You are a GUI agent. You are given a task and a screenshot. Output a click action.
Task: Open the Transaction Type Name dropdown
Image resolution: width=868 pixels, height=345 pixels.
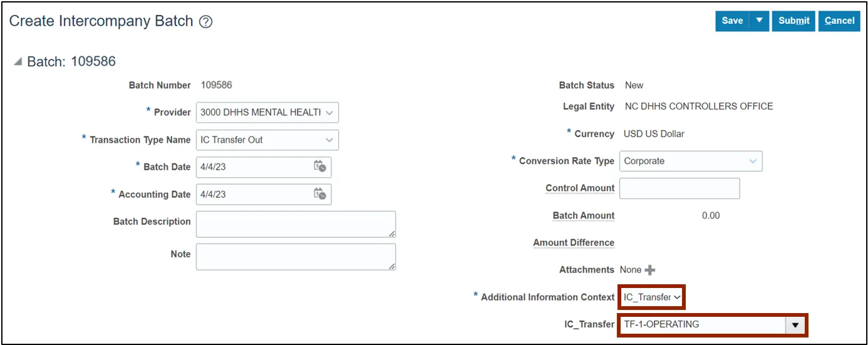coord(329,140)
